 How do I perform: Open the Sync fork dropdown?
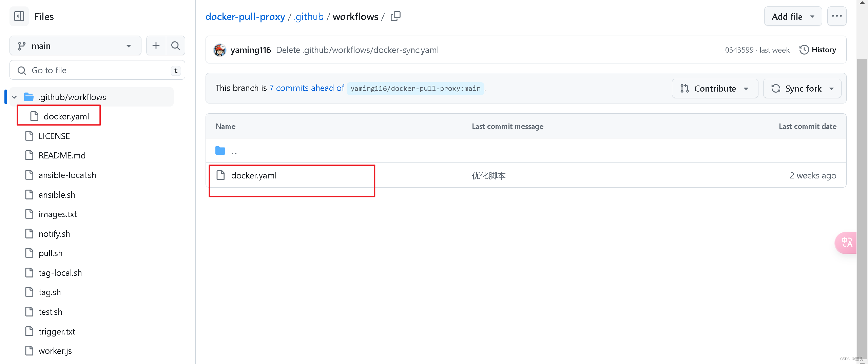802,89
